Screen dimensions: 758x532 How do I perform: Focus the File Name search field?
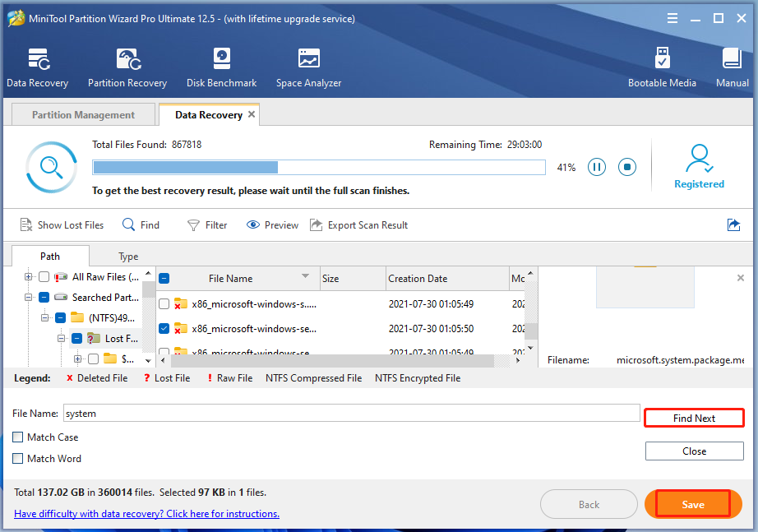pos(351,413)
